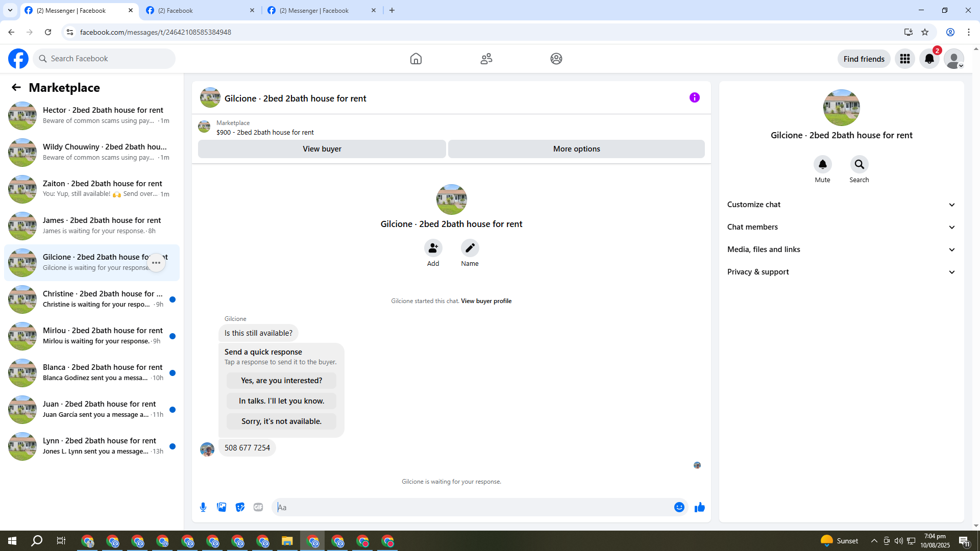This screenshot has width=980, height=551.
Task: Expand Media, files and links section
Action: pyautogui.click(x=841, y=249)
